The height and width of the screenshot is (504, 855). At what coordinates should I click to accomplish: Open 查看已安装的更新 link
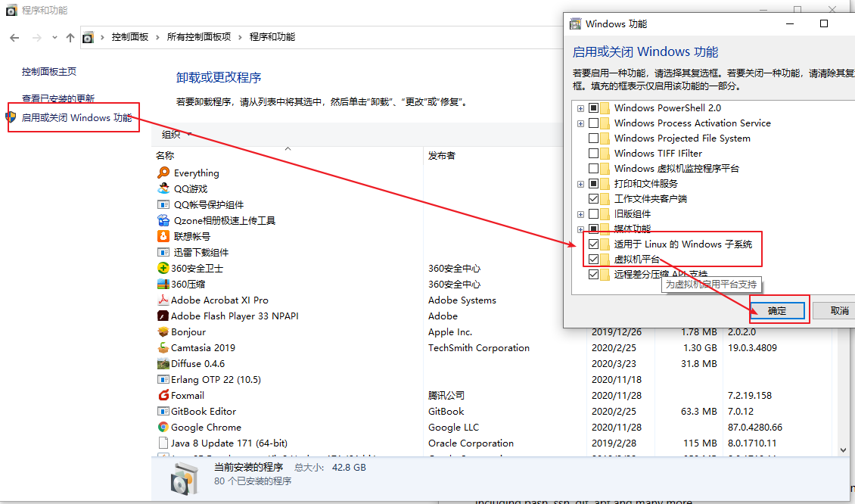coord(58,98)
